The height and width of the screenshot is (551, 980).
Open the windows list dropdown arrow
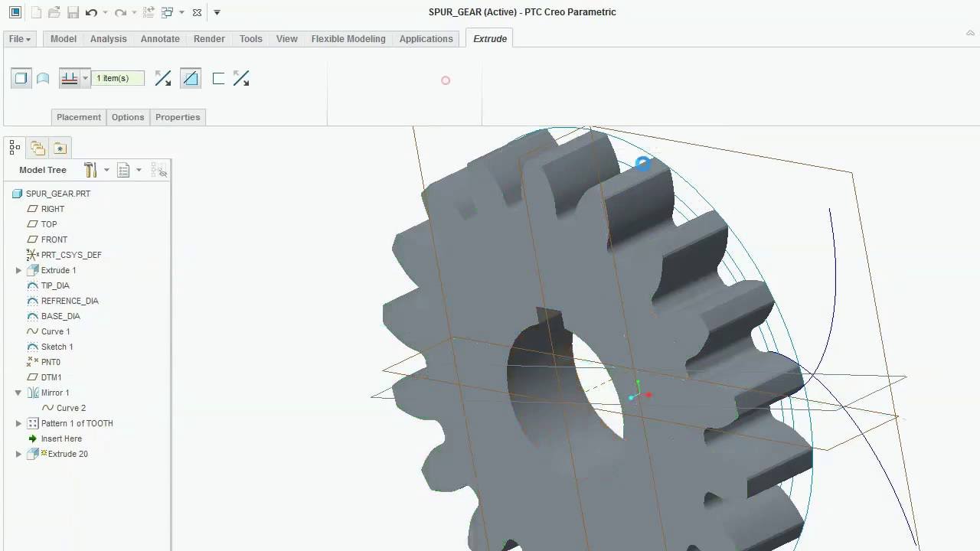point(181,12)
